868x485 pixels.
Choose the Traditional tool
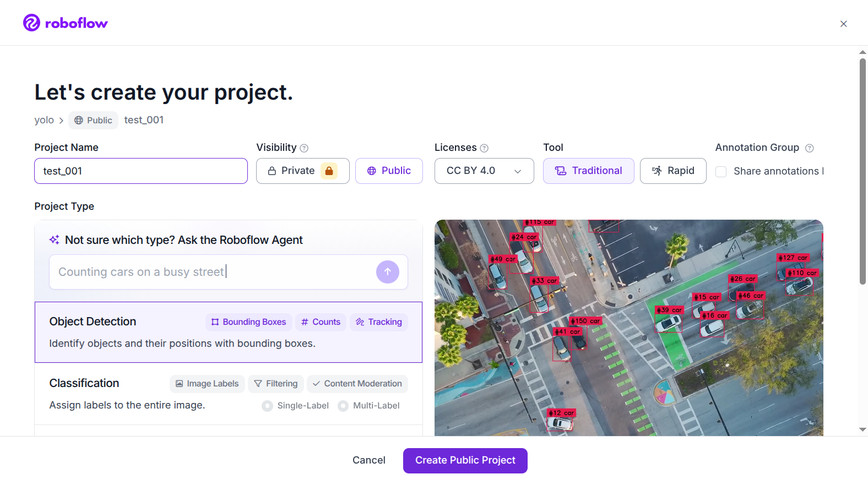588,171
